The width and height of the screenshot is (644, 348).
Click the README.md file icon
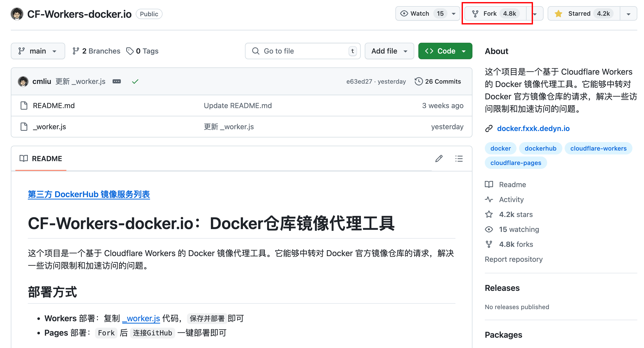(x=24, y=106)
